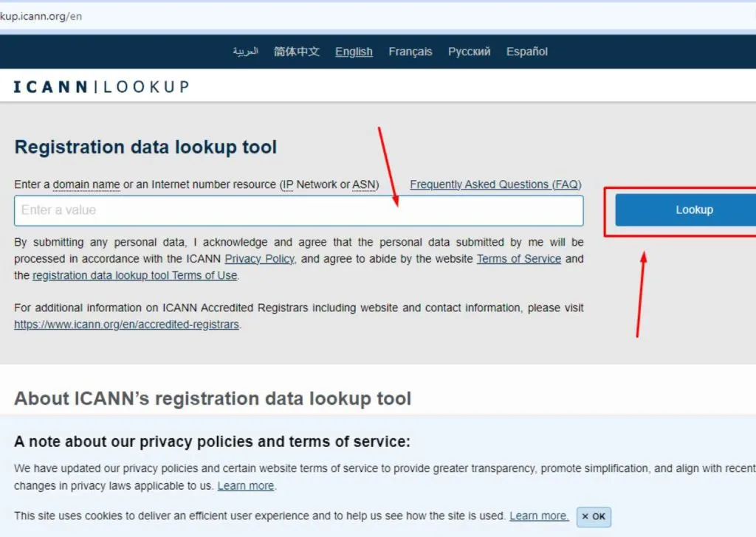This screenshot has height=537, width=756.
Task: Open the ICANN Privacy Policy link
Action: pyautogui.click(x=259, y=259)
